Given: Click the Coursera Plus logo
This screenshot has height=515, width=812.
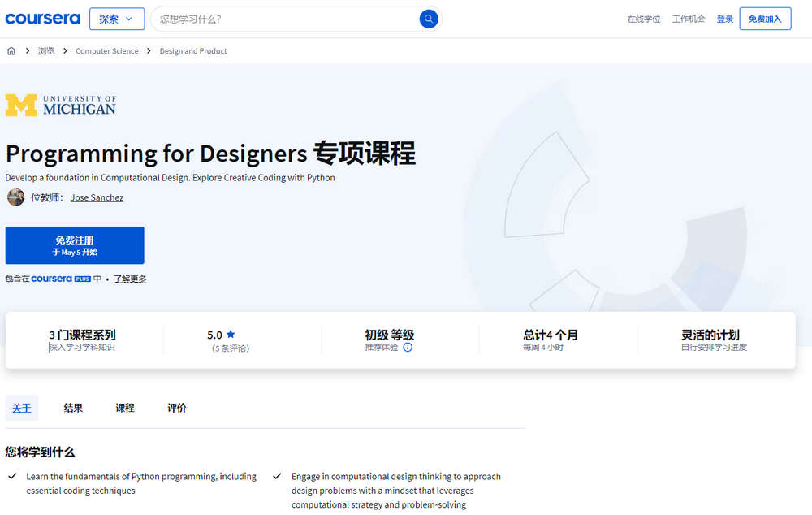Looking at the screenshot, I should (61, 279).
